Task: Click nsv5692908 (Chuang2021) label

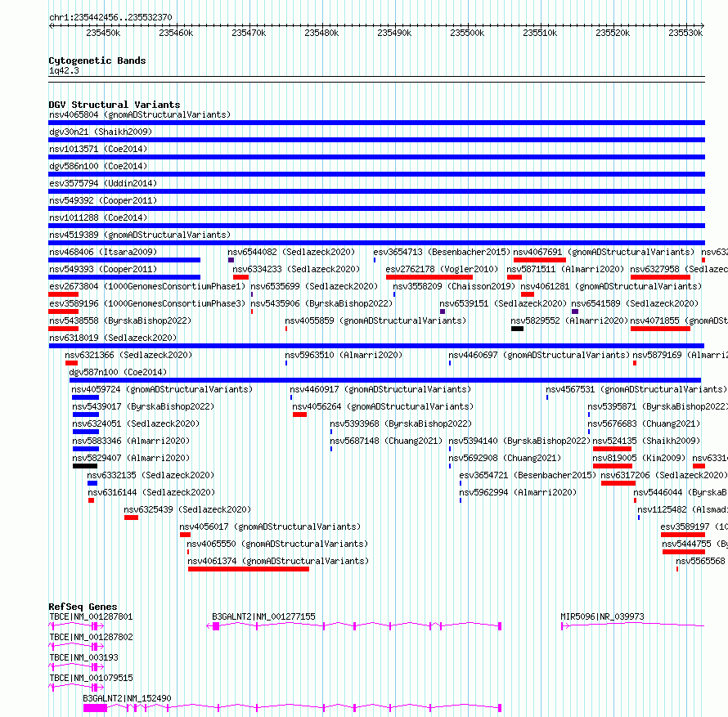Action: point(506,458)
